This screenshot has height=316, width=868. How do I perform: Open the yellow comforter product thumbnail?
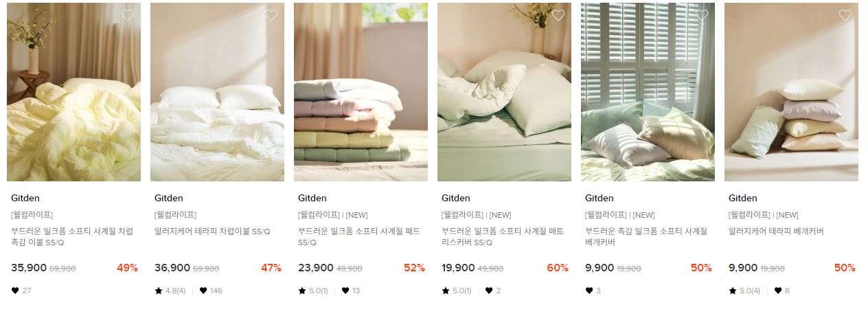74,92
